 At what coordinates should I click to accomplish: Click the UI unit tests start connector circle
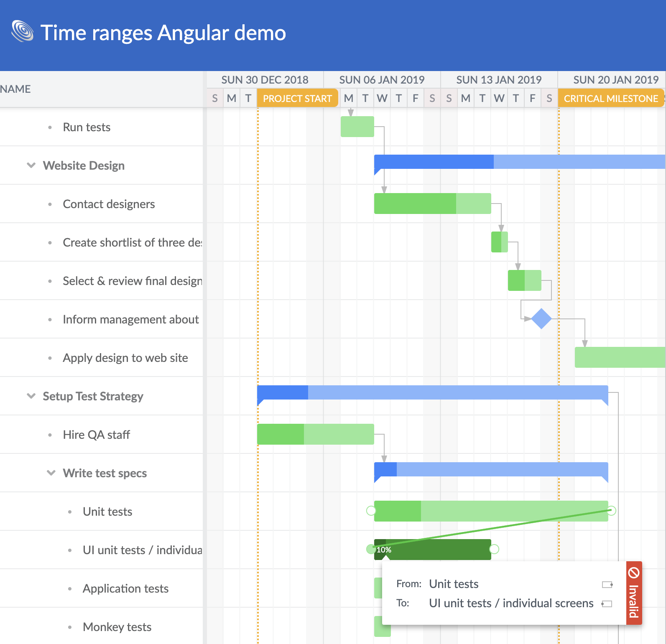click(x=371, y=549)
